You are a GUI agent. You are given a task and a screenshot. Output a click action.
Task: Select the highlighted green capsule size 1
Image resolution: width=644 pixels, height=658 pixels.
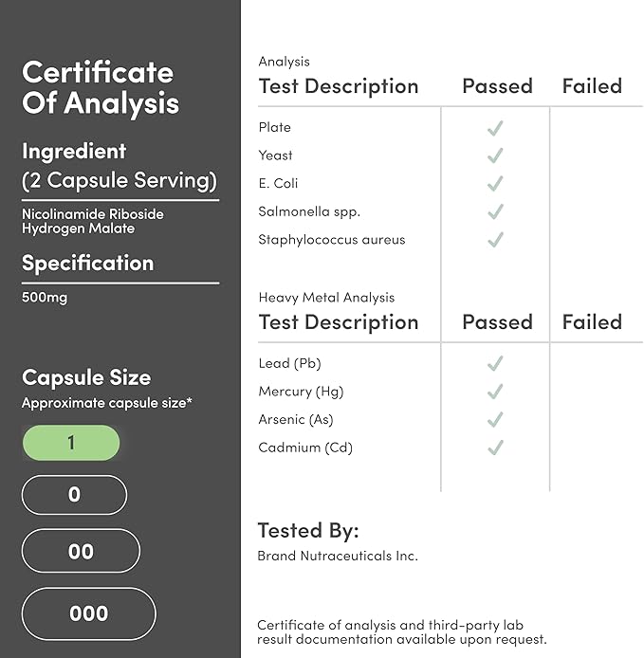pos(71,443)
